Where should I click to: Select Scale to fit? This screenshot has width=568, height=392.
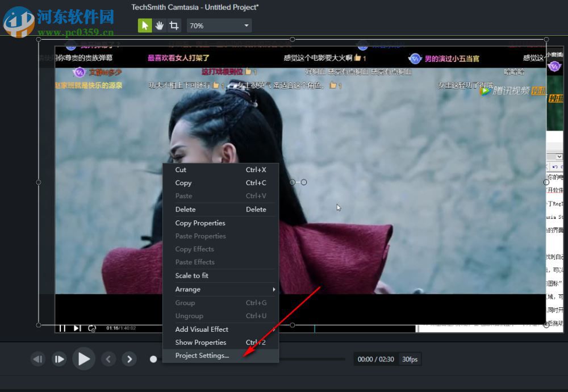[x=191, y=276]
